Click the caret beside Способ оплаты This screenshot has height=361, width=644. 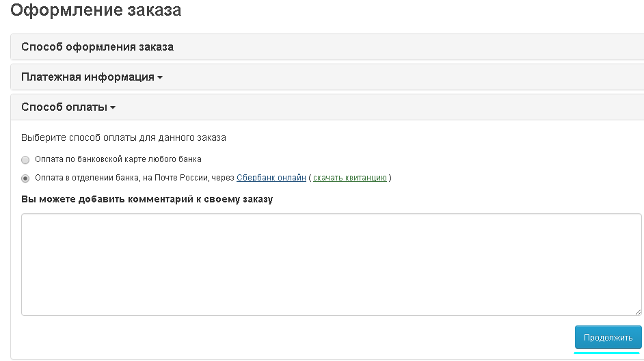pos(113,108)
